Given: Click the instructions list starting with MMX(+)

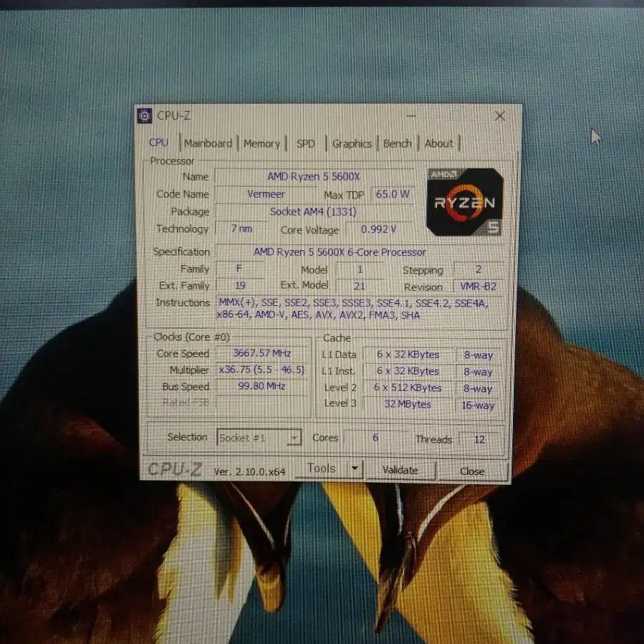Looking at the screenshot, I should point(353,309).
